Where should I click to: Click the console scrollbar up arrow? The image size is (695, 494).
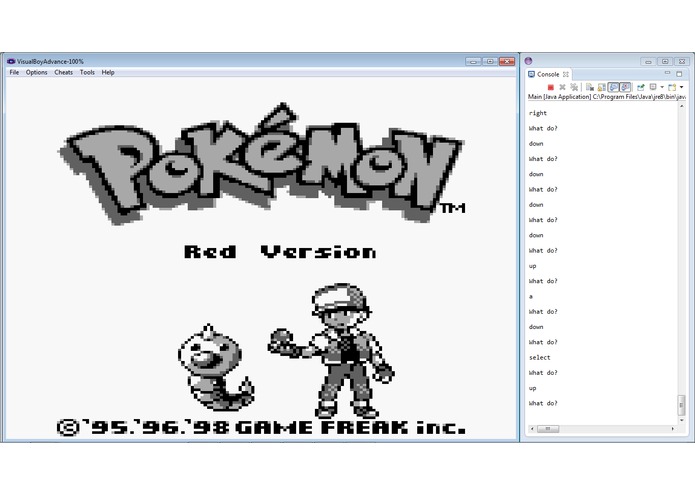pyautogui.click(x=682, y=107)
